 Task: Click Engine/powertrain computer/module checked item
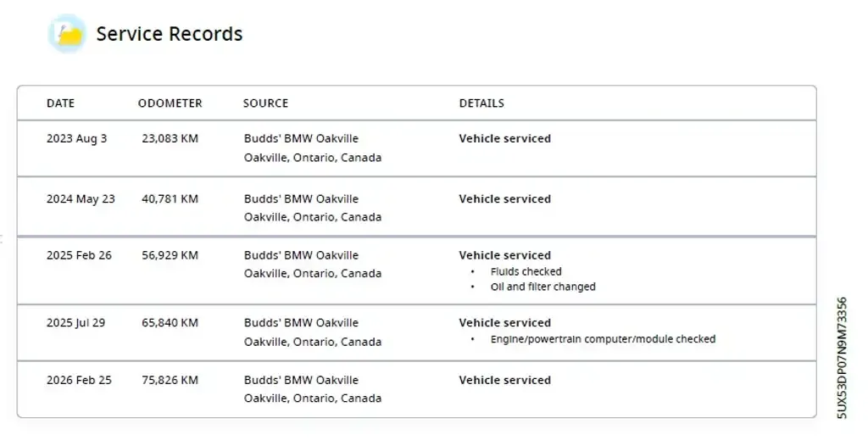pyautogui.click(x=603, y=339)
